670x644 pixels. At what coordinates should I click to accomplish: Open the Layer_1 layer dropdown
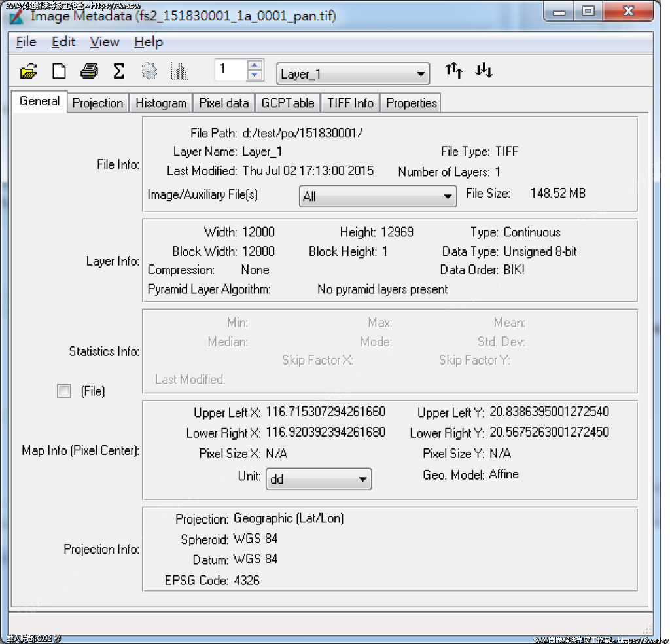pos(353,74)
